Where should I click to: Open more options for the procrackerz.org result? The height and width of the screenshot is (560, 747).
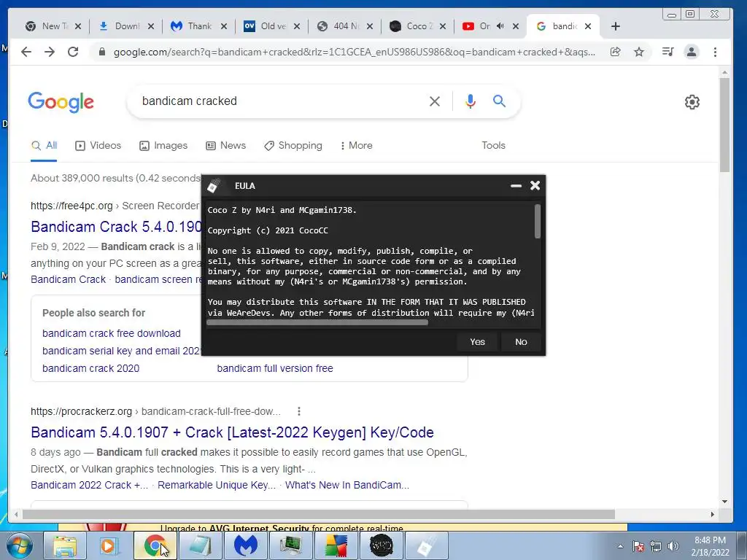pyautogui.click(x=298, y=411)
